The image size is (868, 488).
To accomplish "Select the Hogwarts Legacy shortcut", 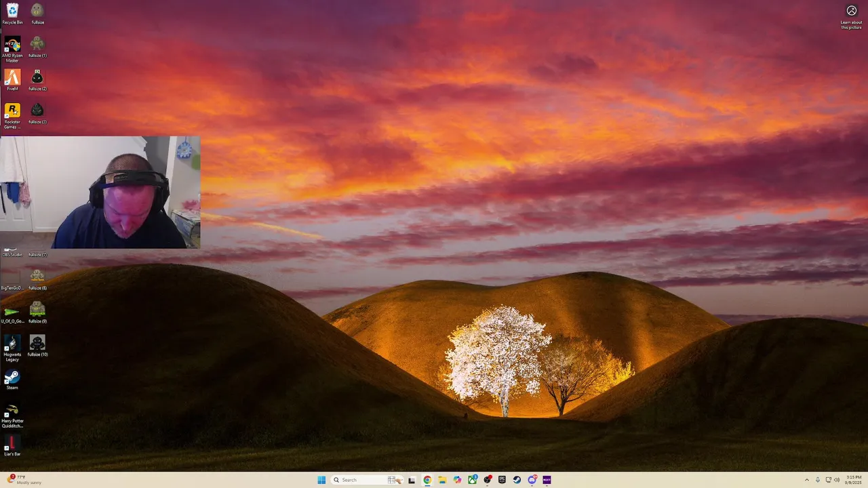I will [12, 348].
